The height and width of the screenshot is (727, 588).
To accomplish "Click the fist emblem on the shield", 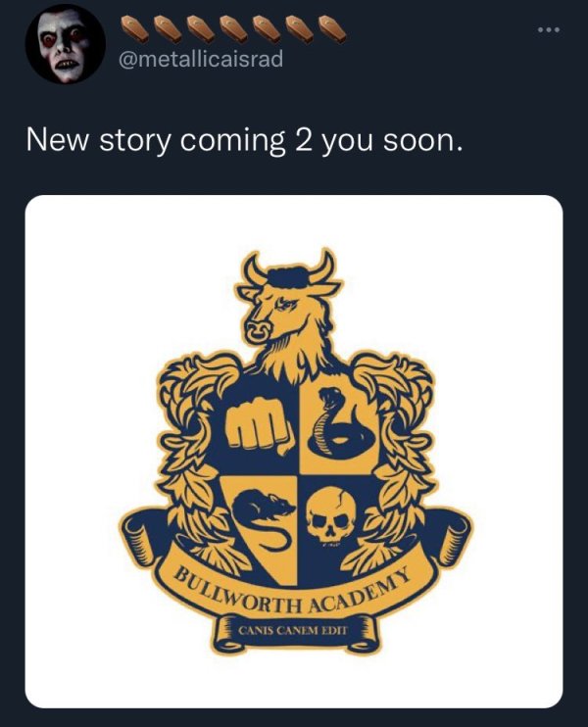I will click(258, 421).
